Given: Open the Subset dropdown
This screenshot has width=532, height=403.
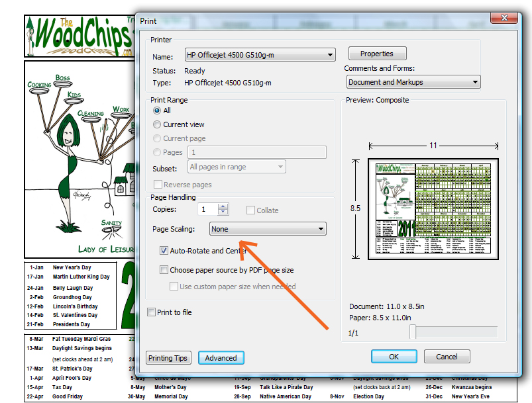Looking at the screenshot, I should [237, 167].
